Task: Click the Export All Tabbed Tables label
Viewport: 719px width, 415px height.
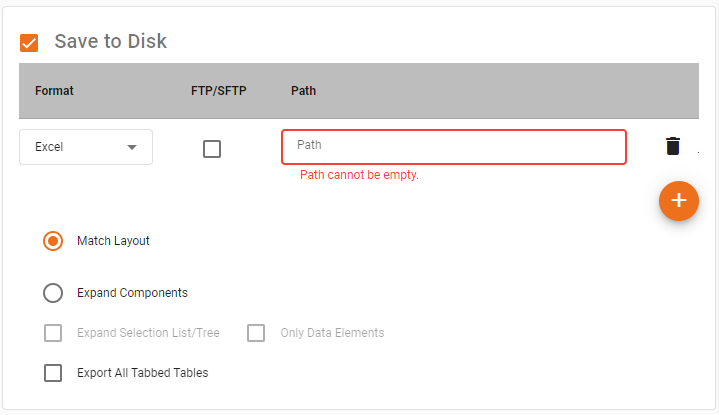Action: (x=142, y=373)
